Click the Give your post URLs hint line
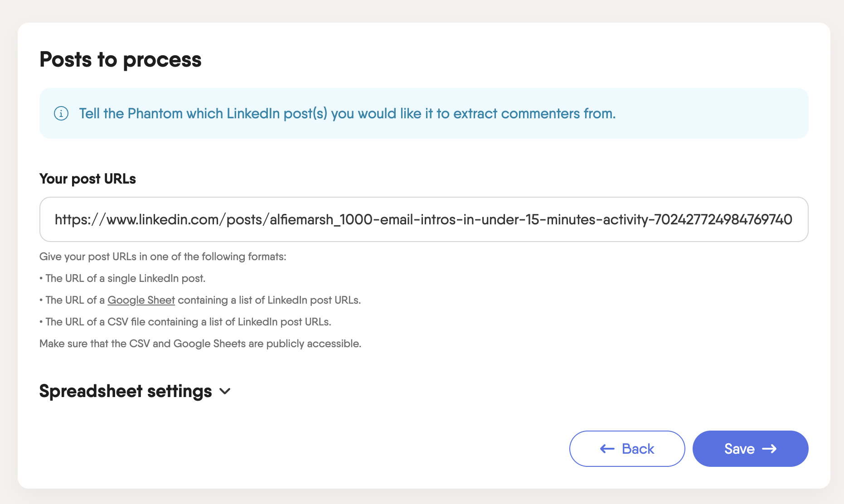Image resolution: width=844 pixels, height=504 pixels. [163, 257]
